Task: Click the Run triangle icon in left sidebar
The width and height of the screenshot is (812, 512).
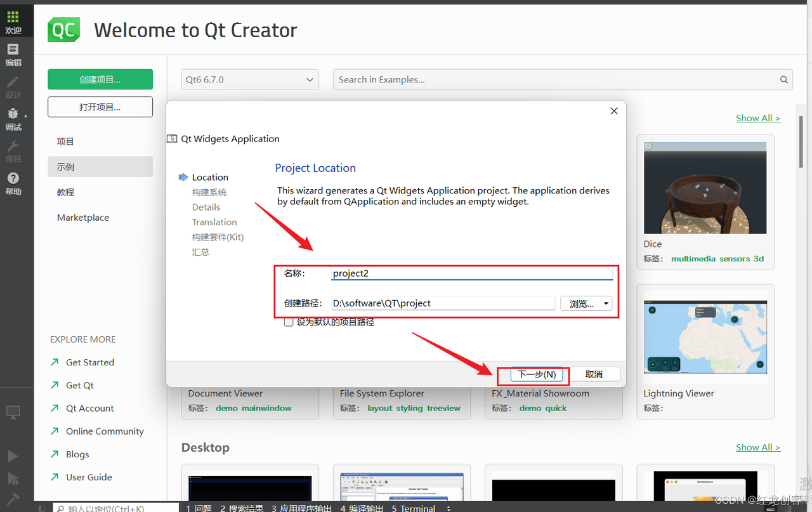Action: click(x=13, y=456)
